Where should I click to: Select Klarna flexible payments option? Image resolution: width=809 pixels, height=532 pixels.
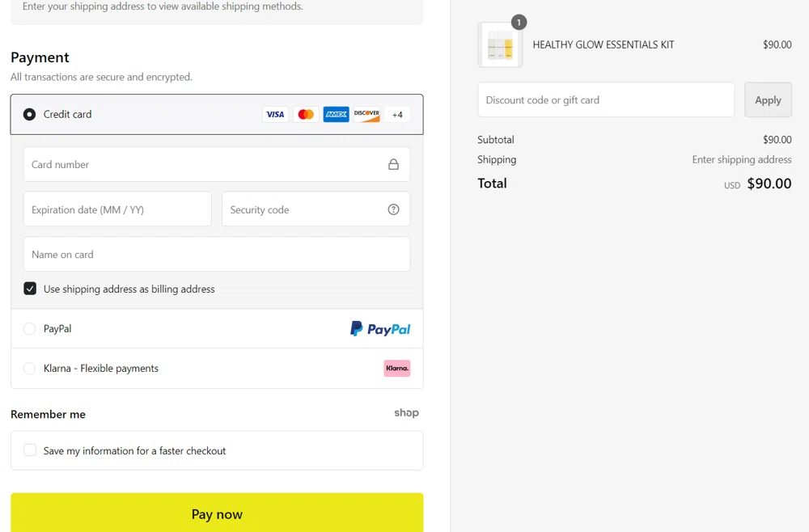(x=29, y=368)
